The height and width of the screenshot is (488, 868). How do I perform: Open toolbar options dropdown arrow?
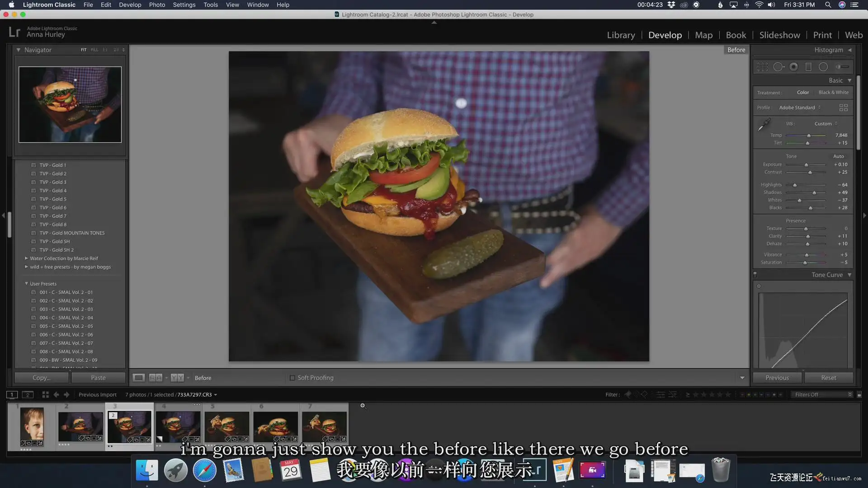tap(742, 378)
